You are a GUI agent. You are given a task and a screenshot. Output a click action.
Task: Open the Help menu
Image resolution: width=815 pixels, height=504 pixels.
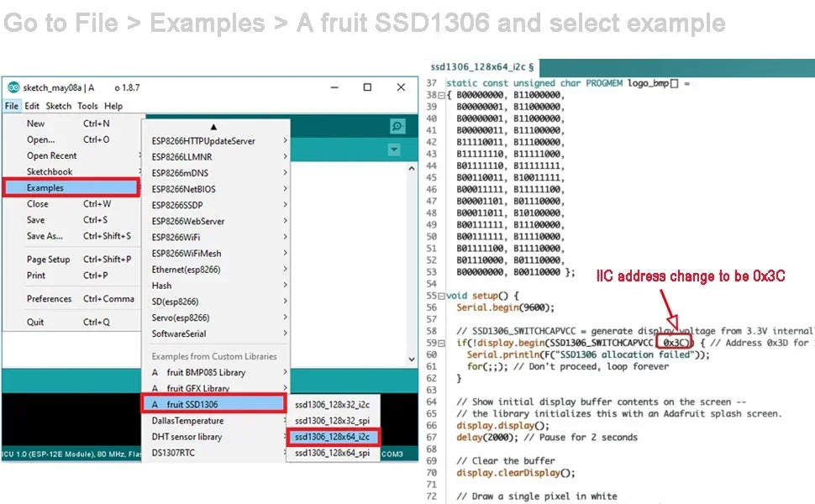[113, 106]
